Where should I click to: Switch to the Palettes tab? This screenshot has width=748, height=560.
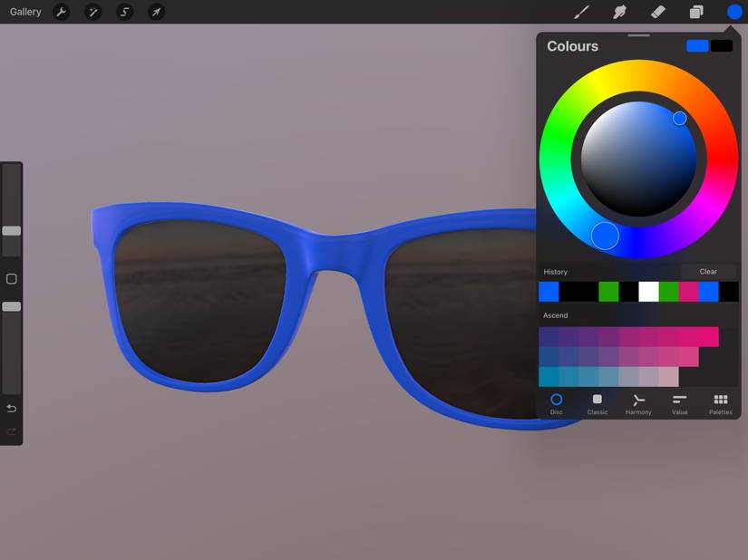(x=720, y=404)
